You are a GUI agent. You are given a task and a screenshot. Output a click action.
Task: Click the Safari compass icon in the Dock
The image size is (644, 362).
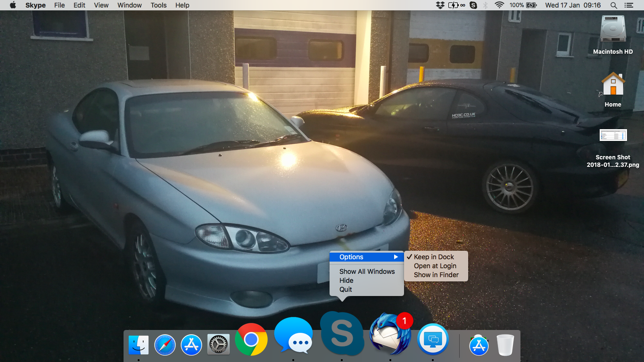165,345
